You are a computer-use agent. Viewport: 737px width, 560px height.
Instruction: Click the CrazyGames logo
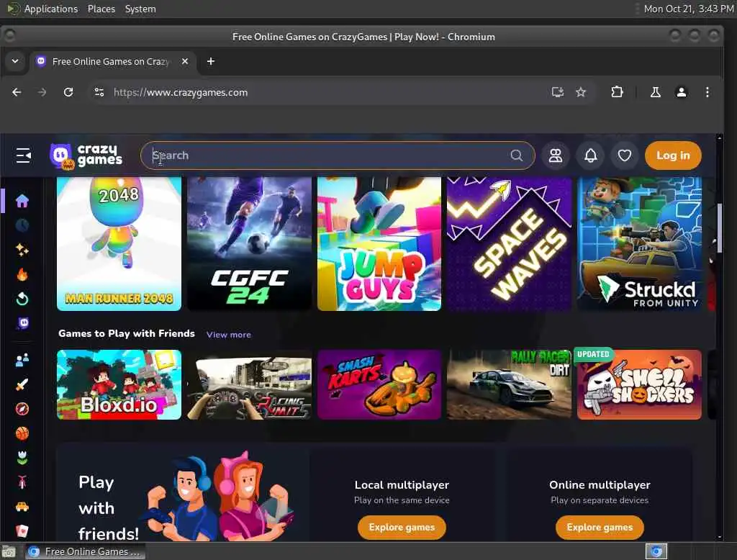pos(86,155)
